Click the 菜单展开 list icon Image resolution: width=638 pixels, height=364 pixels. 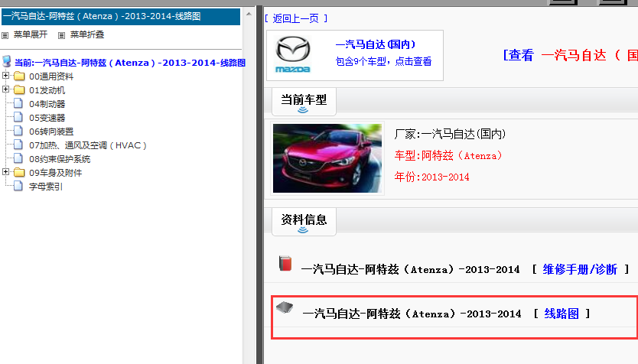point(5,35)
